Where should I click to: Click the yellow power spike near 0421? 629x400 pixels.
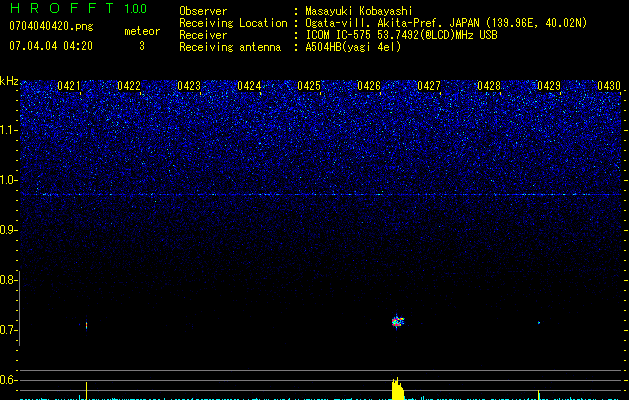[86, 391]
